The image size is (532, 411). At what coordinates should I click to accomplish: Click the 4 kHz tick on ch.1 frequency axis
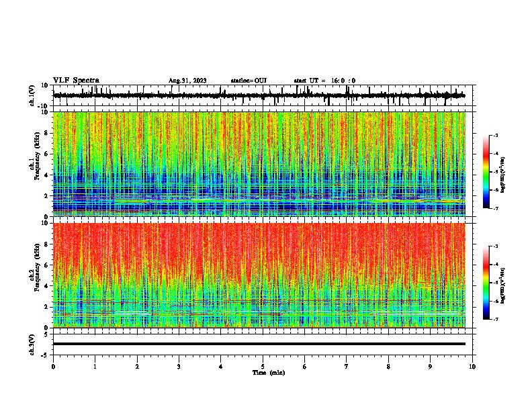(x=46, y=175)
